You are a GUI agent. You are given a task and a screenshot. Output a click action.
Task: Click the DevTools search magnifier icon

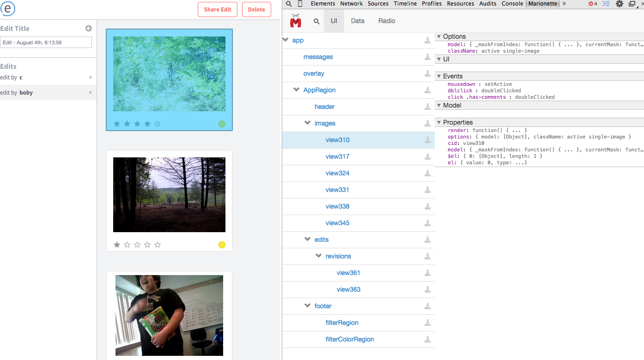(289, 4)
